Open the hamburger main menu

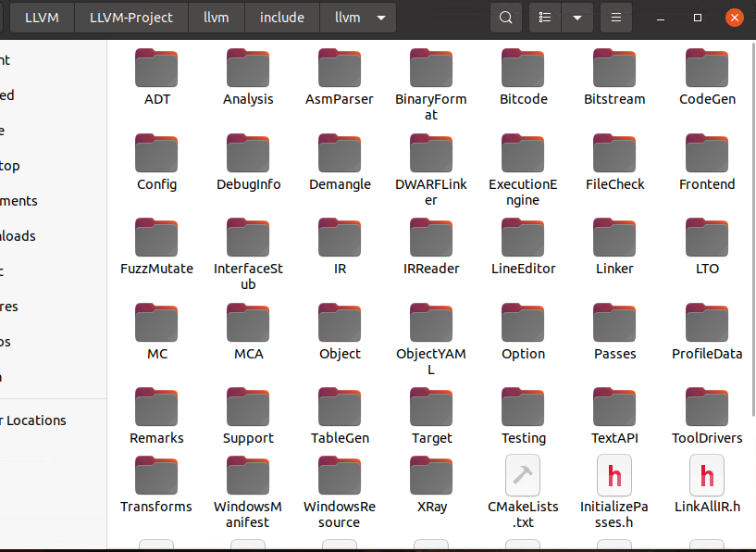coord(616,18)
